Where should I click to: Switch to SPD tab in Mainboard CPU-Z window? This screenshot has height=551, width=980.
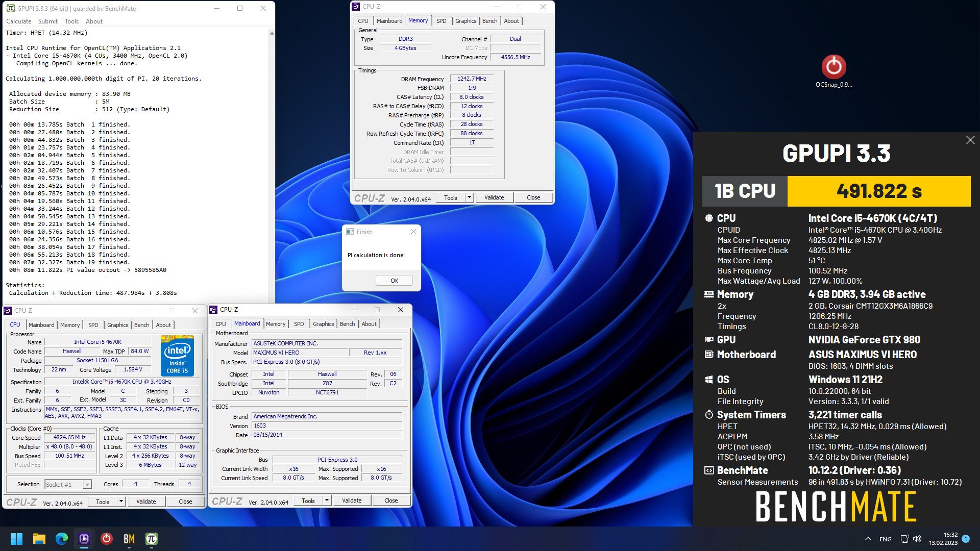(299, 324)
